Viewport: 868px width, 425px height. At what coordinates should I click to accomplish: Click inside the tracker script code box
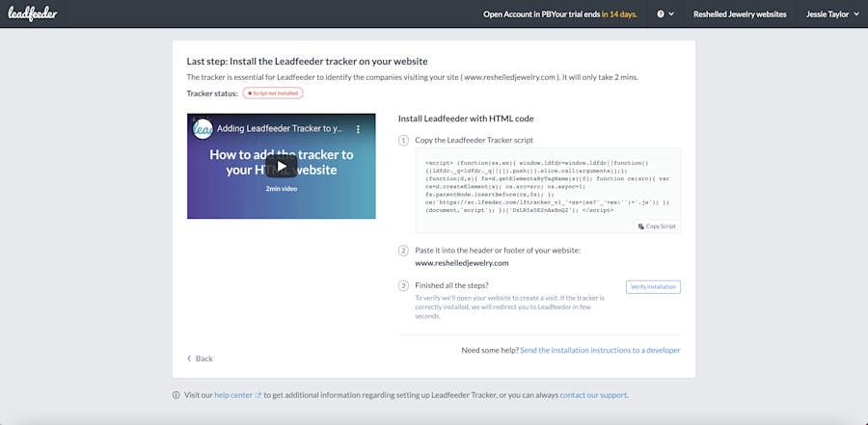[x=548, y=191]
